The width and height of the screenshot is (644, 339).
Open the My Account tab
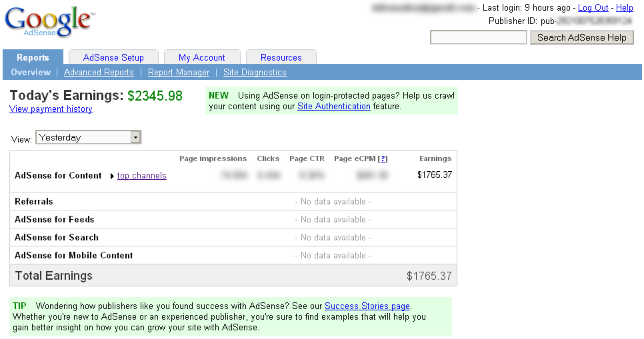point(201,57)
